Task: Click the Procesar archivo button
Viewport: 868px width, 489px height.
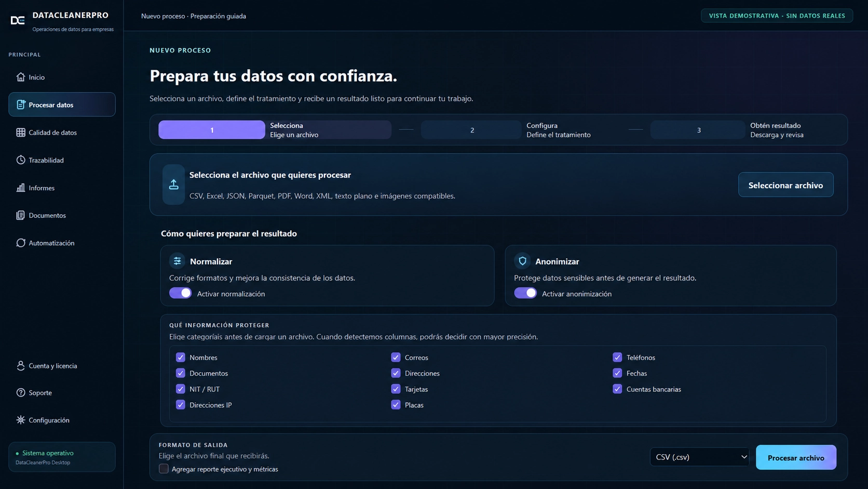Action: click(x=796, y=457)
